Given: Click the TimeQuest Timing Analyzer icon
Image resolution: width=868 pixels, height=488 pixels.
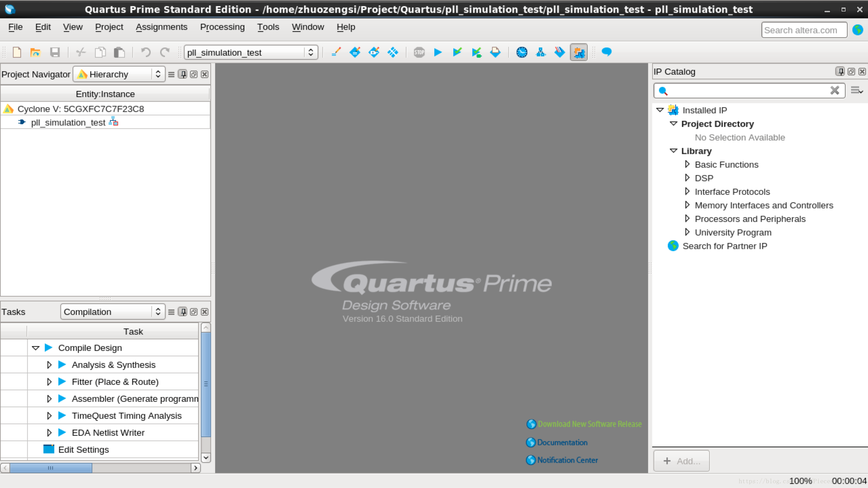Looking at the screenshot, I should pyautogui.click(x=522, y=53).
